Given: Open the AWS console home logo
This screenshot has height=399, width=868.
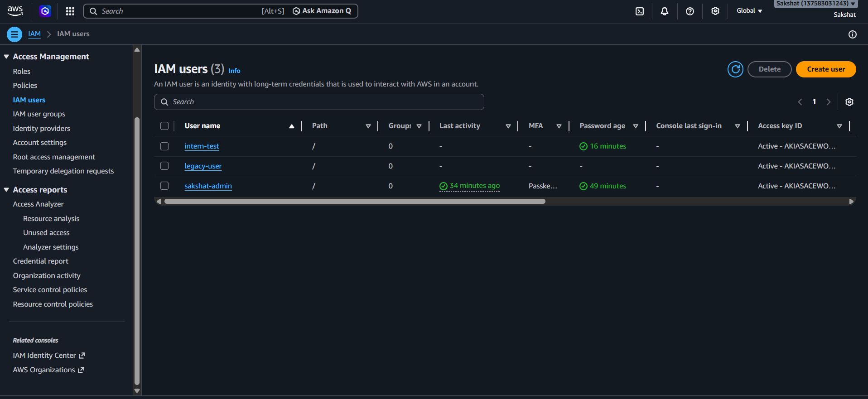Looking at the screenshot, I should (15, 11).
